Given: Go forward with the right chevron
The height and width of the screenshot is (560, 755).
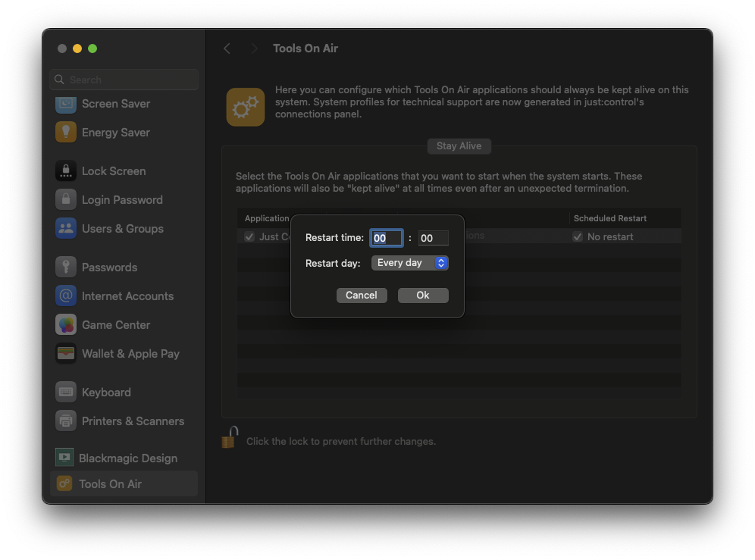Looking at the screenshot, I should pyautogui.click(x=255, y=48).
